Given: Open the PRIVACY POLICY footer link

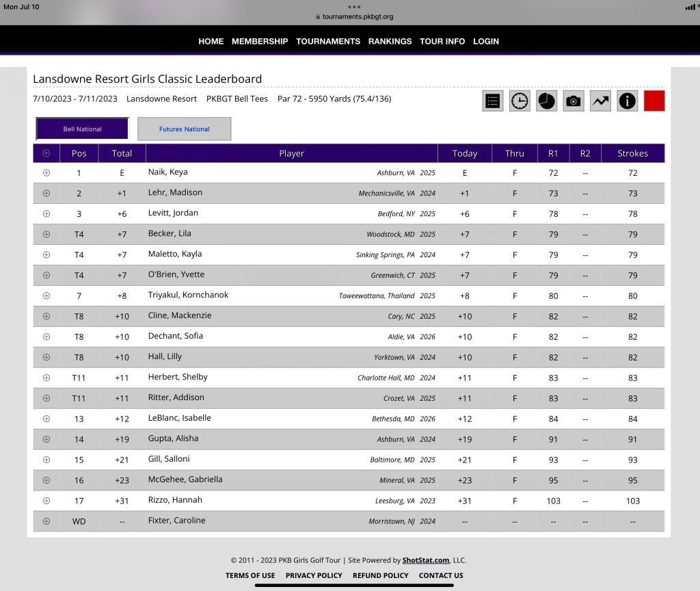Looking at the screenshot, I should pyautogui.click(x=314, y=575).
